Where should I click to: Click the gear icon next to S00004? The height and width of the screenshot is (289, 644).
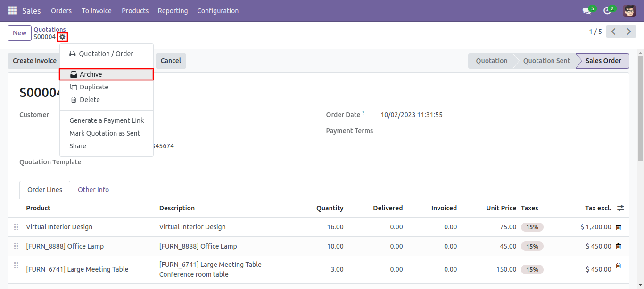(63, 37)
